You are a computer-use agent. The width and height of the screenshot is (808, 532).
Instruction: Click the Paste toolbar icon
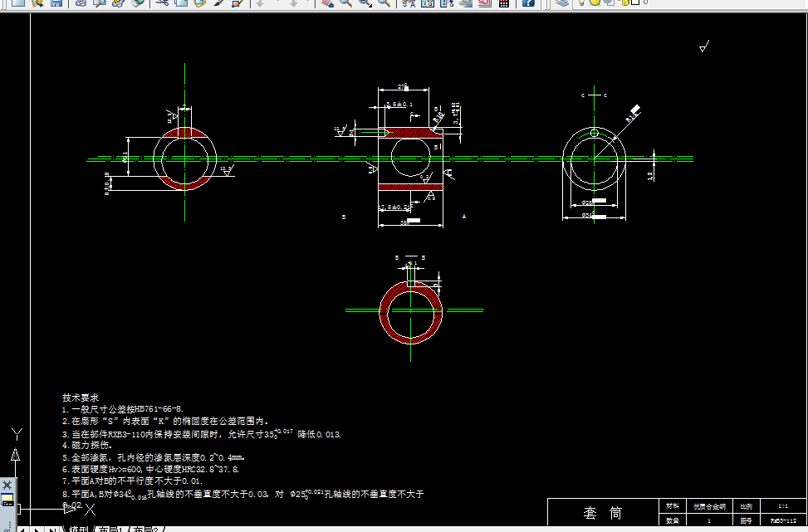(199, 6)
